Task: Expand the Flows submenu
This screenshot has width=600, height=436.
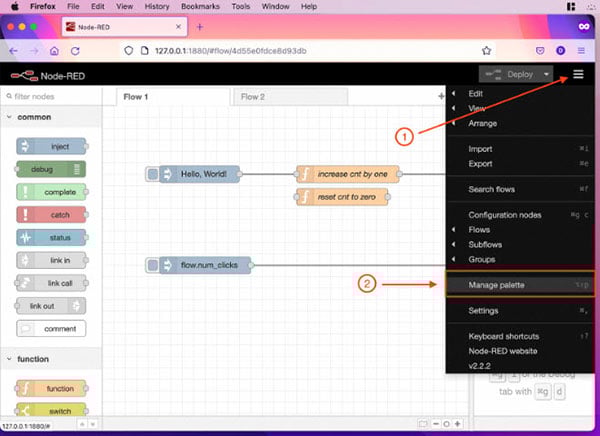Action: (x=520, y=230)
